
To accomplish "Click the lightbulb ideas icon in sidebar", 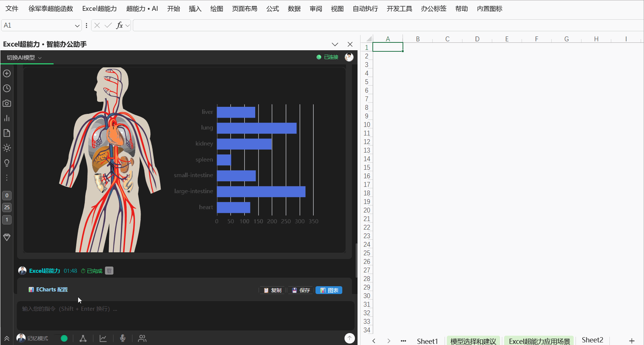I will click(7, 163).
